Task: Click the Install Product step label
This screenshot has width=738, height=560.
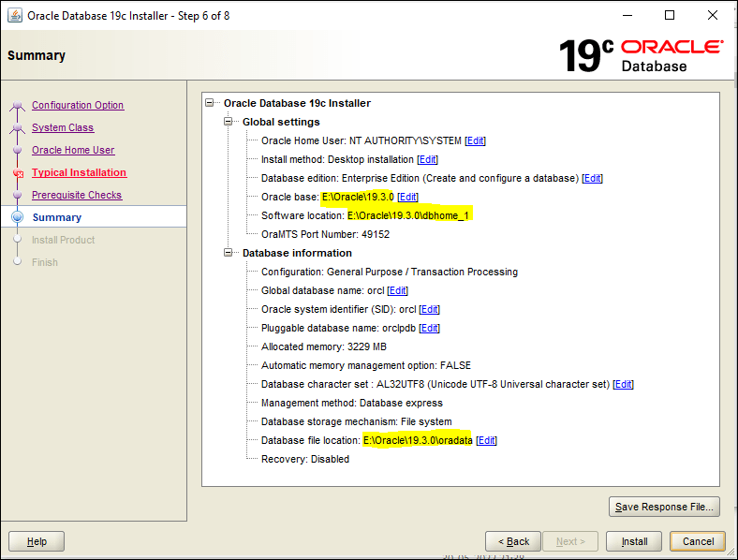Action: click(x=63, y=240)
